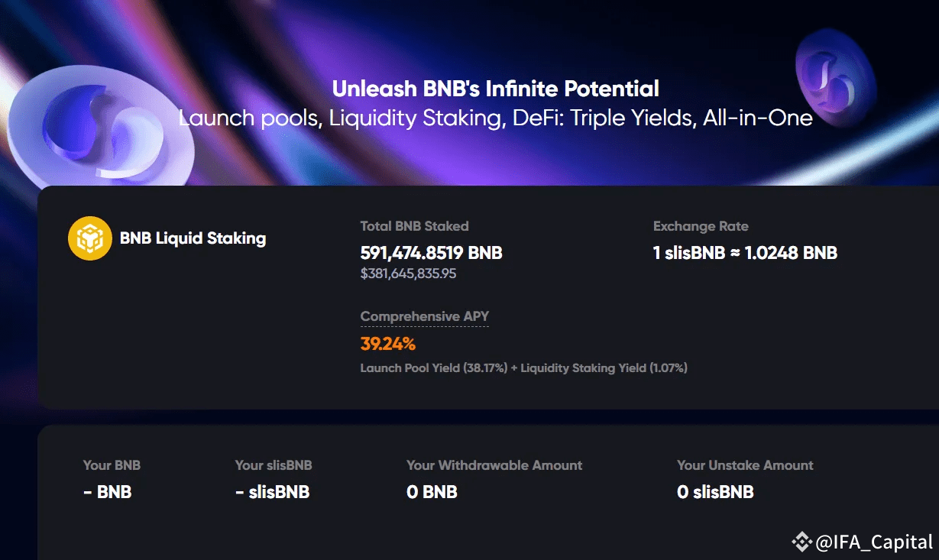Click the 0 slisBNB unstake value
Screen dimensions: 939x560
[715, 492]
